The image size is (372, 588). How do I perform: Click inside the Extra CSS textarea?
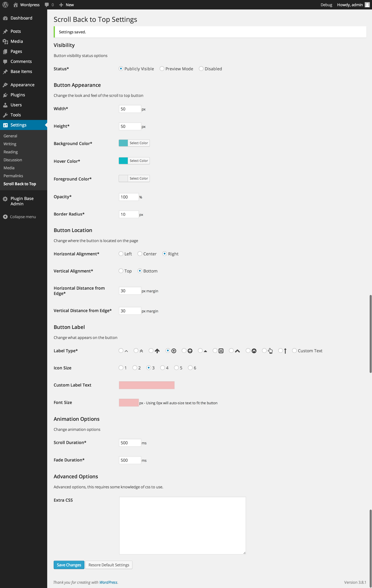click(x=182, y=525)
